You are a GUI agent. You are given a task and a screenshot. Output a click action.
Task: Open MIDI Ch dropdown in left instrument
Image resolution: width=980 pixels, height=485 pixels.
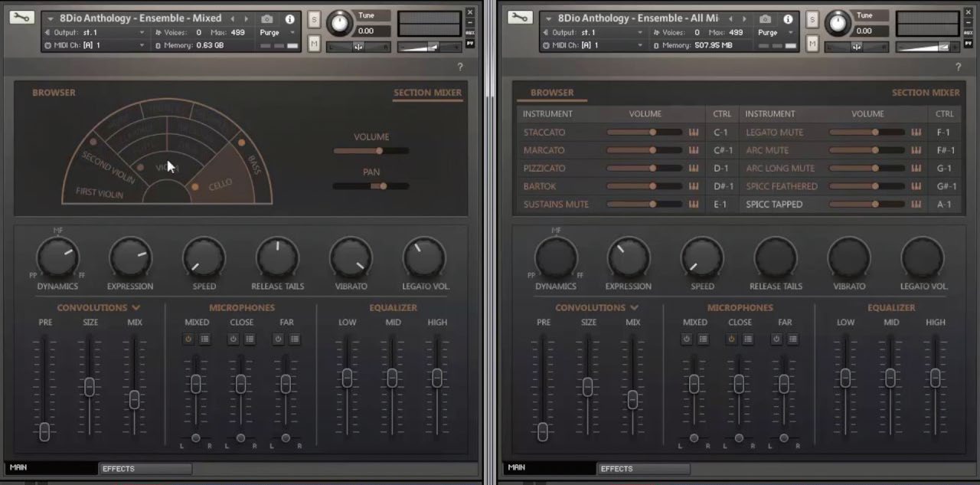coord(94,45)
